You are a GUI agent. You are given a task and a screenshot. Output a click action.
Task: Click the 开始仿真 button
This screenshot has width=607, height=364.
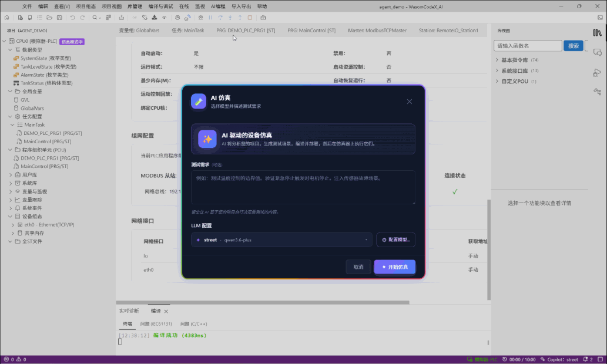click(x=394, y=267)
